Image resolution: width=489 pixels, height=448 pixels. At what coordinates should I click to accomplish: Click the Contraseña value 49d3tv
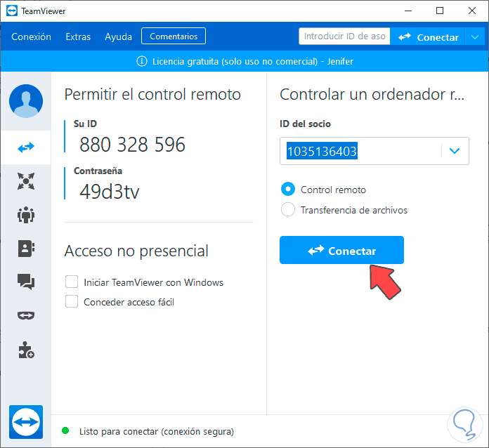pyautogui.click(x=110, y=192)
